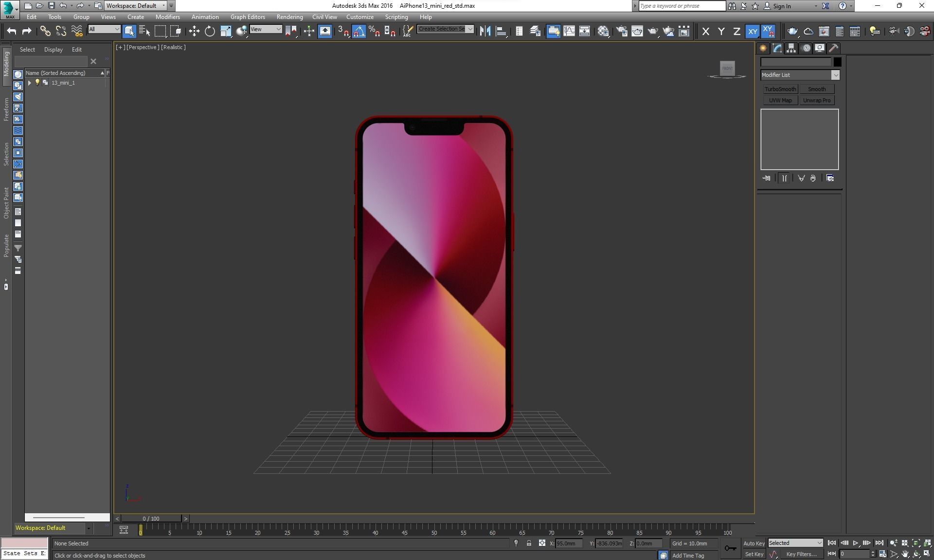The image size is (934, 560).
Task: Open the Rendering menu
Action: pyautogui.click(x=289, y=17)
